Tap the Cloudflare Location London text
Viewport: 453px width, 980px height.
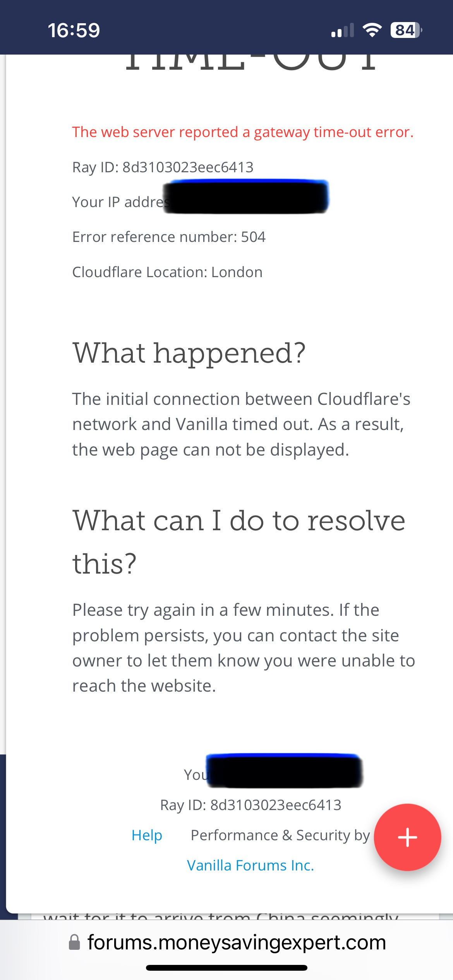tap(167, 272)
